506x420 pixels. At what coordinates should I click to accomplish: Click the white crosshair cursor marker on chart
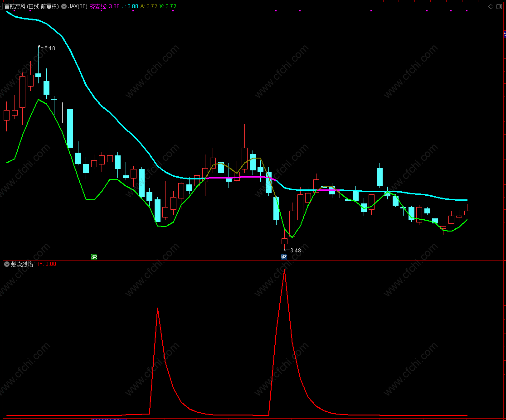point(340,195)
